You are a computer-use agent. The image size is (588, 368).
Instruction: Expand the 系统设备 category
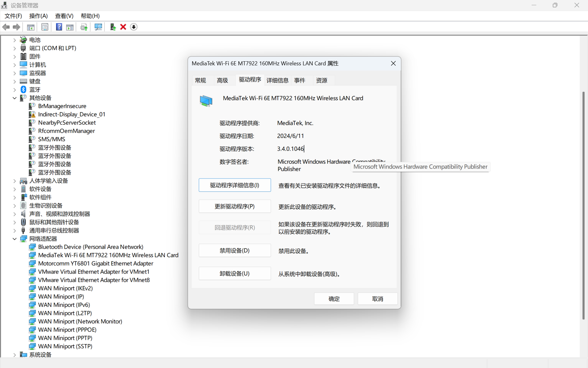tap(14, 355)
